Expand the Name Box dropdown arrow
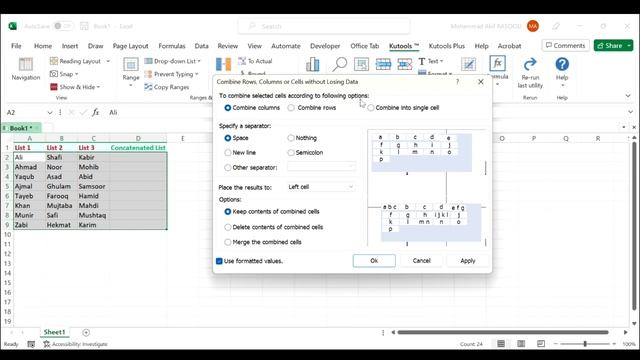Image resolution: width=640 pixels, height=360 pixels. click(50, 112)
